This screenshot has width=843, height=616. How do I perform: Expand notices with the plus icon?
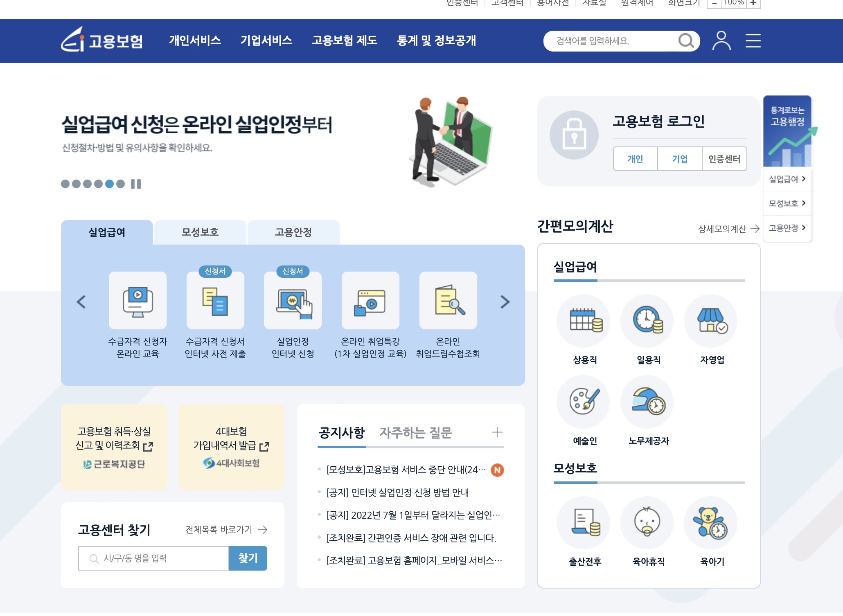(x=497, y=432)
